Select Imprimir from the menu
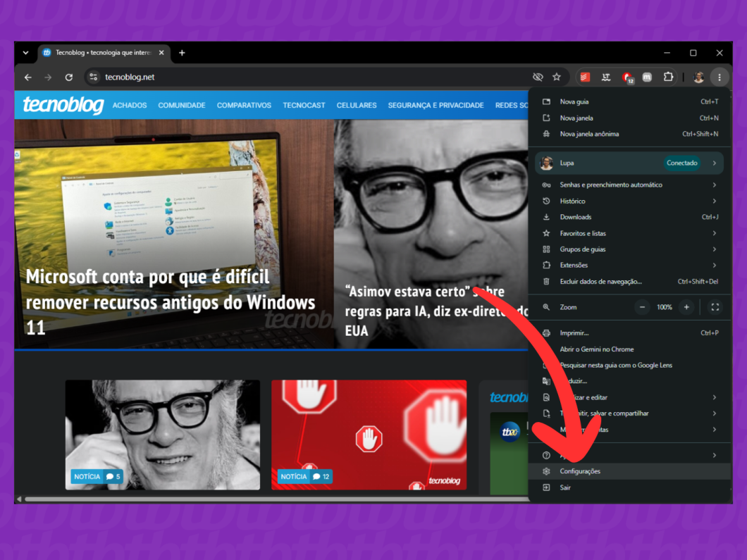The height and width of the screenshot is (560, 747). click(x=630, y=333)
